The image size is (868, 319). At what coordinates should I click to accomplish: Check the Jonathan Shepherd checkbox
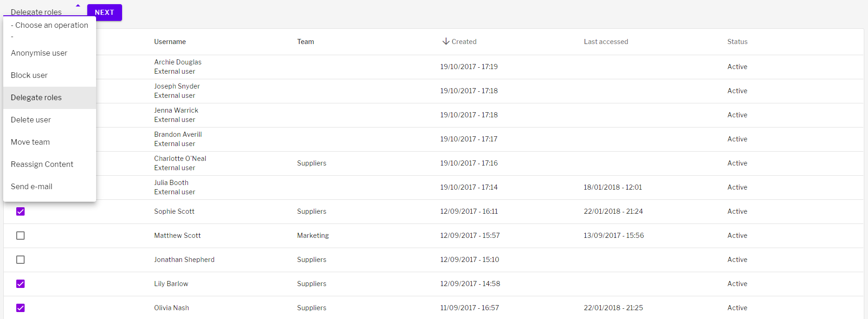(20, 260)
